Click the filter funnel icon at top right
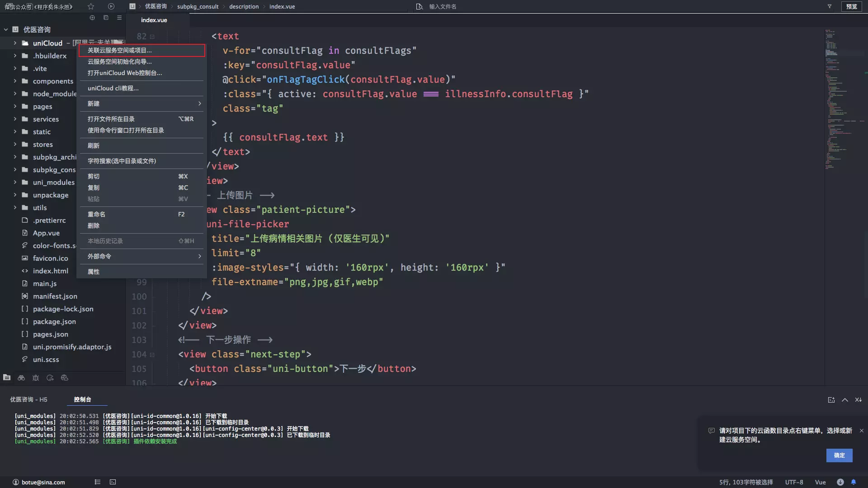 pyautogui.click(x=830, y=6)
